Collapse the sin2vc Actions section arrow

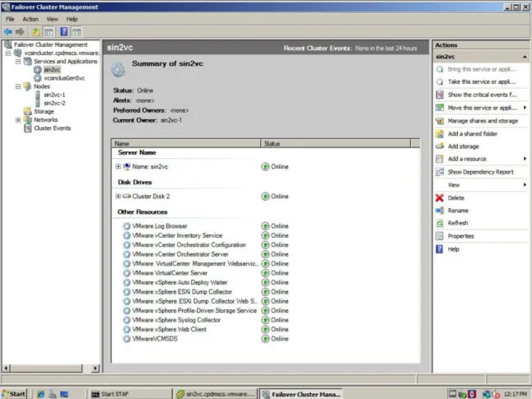[525, 57]
